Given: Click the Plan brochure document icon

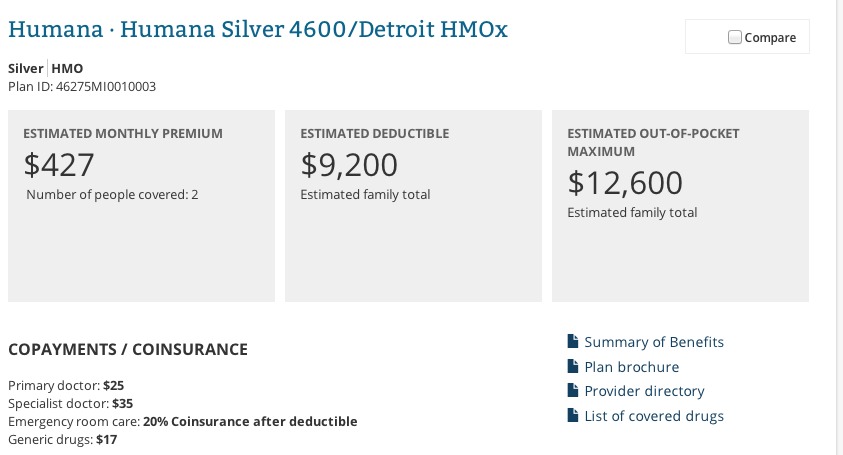Looking at the screenshot, I should tap(573, 367).
